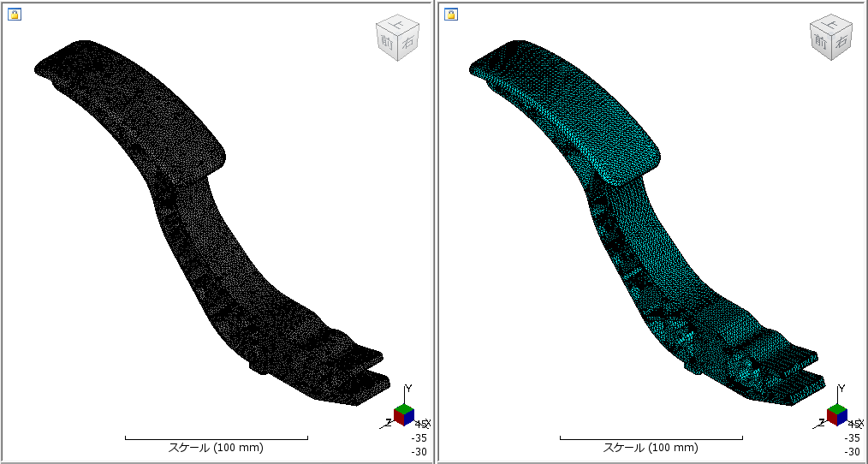Viewport: 868px width, 464px height.
Task: Click rotation value -35 in left viewport
Action: click(x=419, y=438)
